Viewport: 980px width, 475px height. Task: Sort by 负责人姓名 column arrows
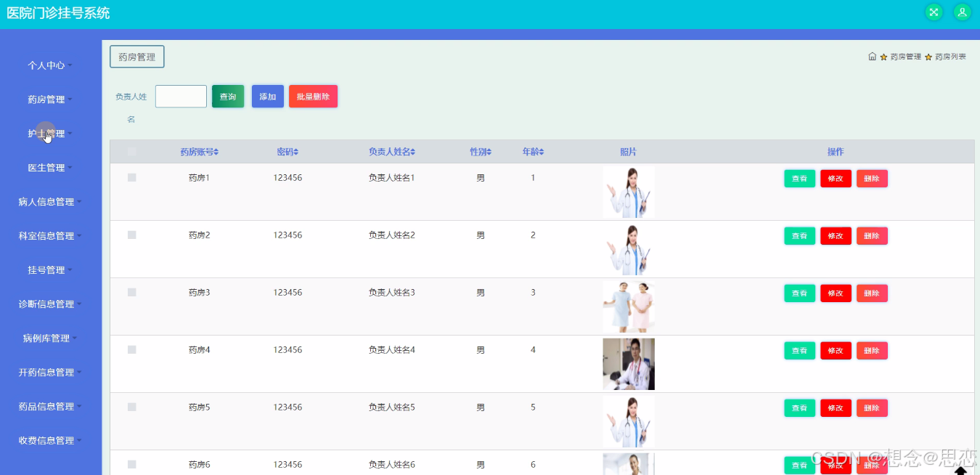coord(412,152)
